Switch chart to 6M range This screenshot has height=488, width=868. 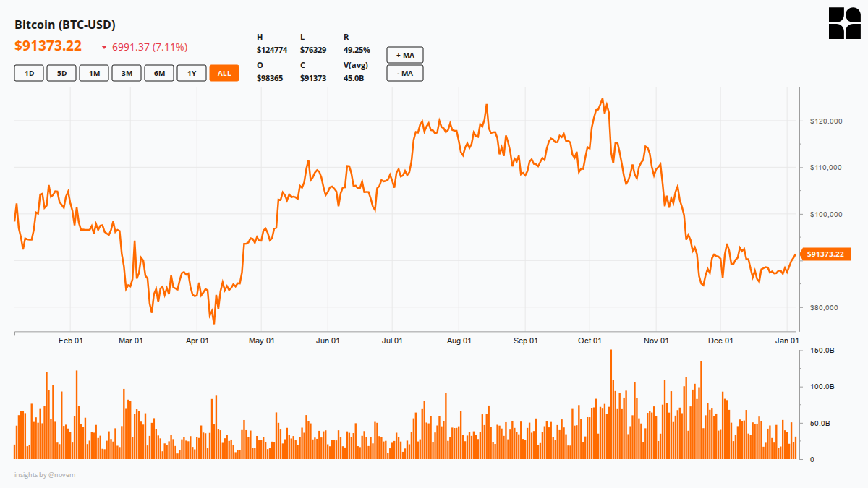(x=159, y=73)
